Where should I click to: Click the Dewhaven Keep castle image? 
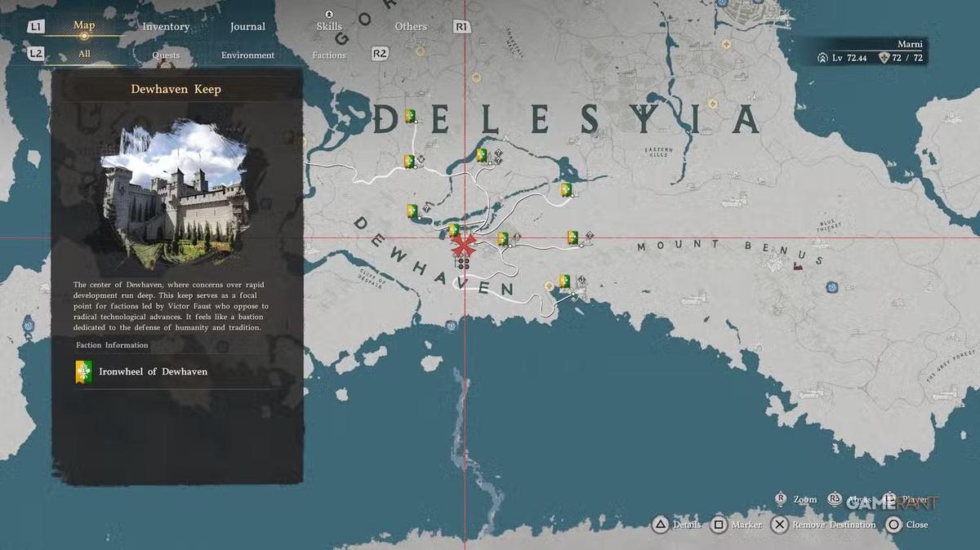(174, 196)
